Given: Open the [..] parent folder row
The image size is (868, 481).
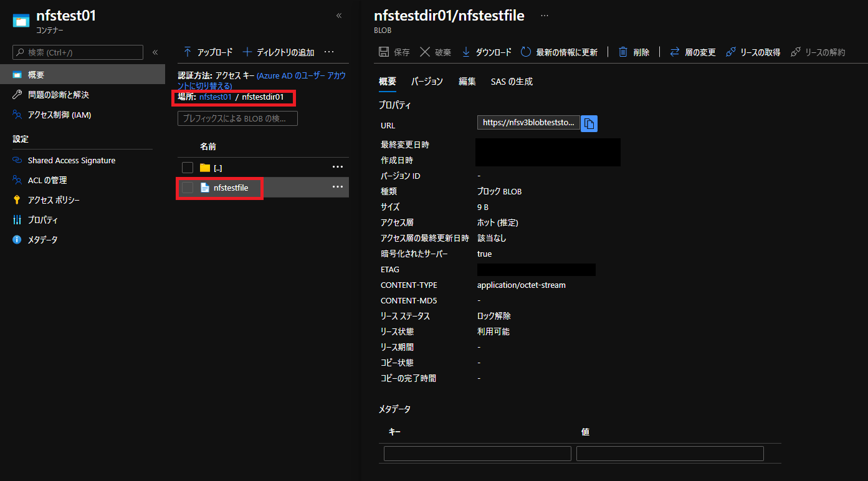Looking at the screenshot, I should pos(262,168).
